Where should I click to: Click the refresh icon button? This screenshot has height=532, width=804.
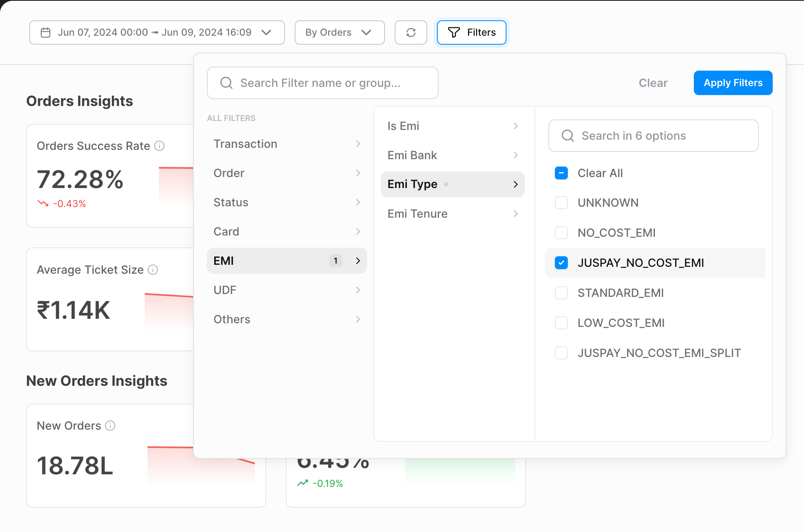coord(411,32)
